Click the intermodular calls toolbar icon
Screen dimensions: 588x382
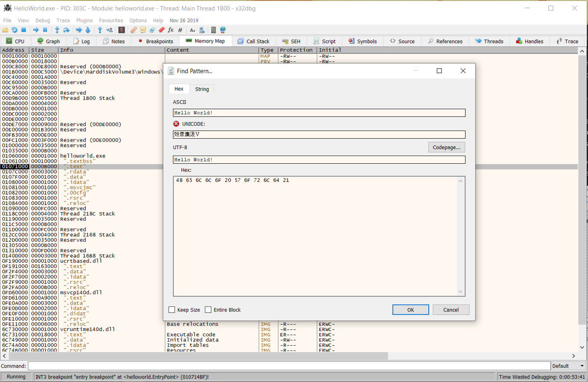click(201, 30)
